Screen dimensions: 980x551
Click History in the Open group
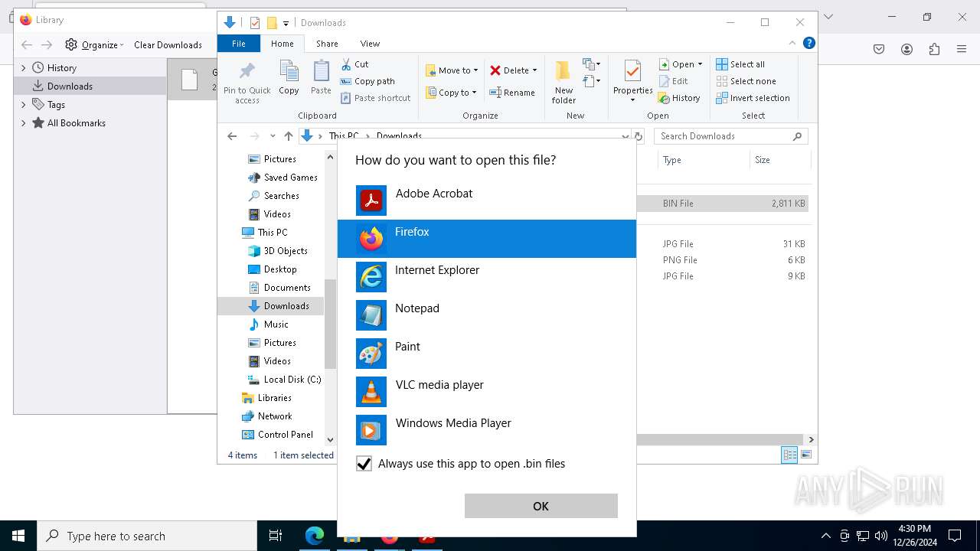[x=679, y=98]
